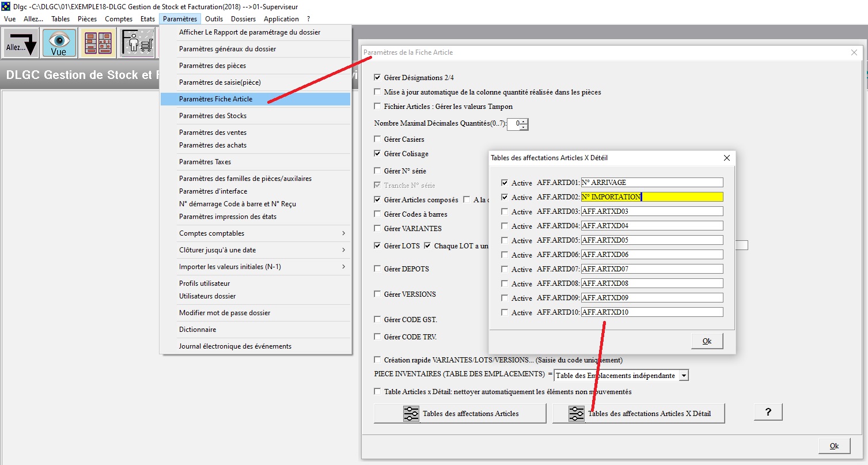Choose Paramètres généraux du dossier
The image size is (868, 465).
click(x=256, y=49)
